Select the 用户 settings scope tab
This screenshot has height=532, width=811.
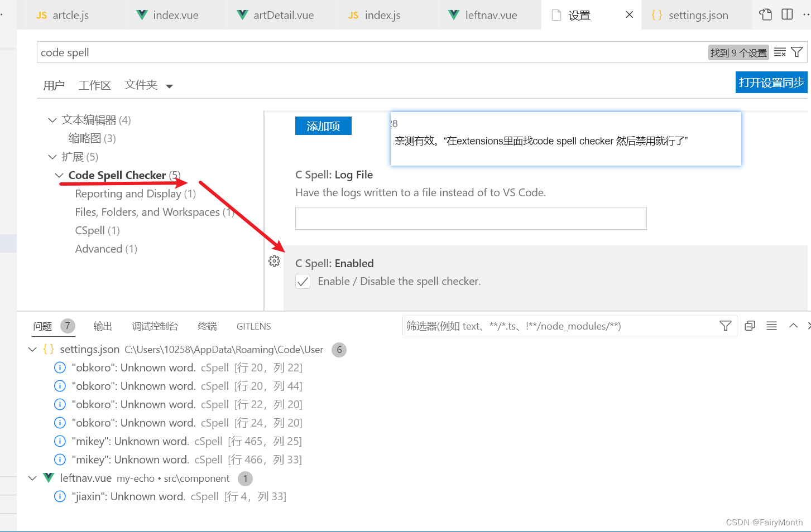click(54, 85)
